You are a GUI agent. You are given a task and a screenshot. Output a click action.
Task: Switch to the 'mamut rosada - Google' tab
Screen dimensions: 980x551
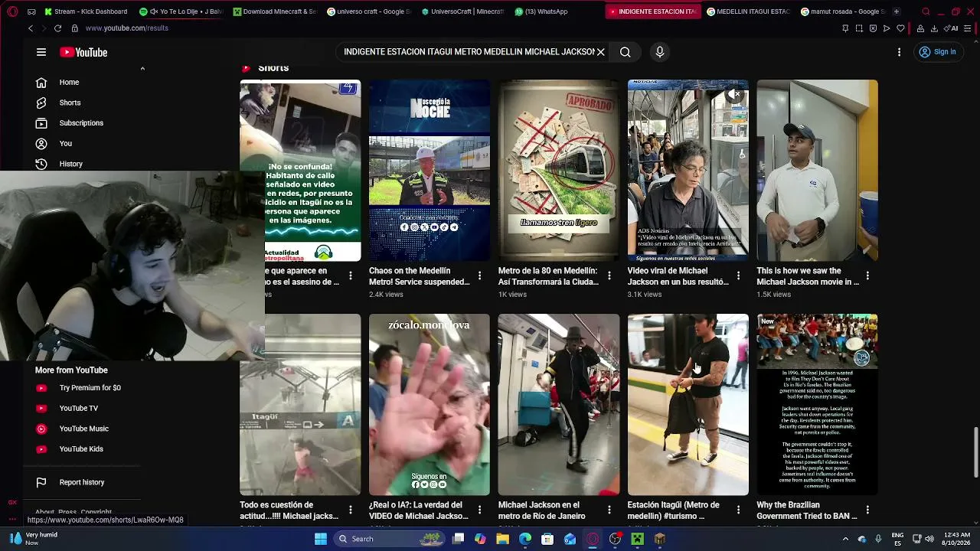coord(842,11)
